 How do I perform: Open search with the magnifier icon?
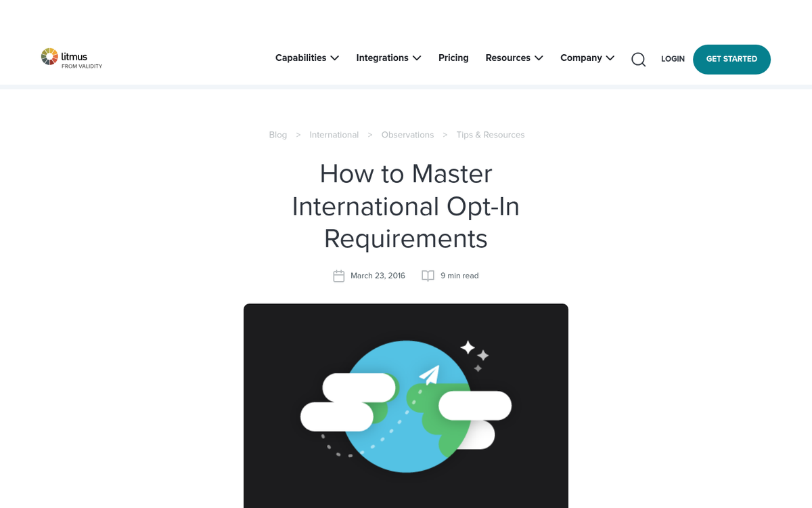638,60
